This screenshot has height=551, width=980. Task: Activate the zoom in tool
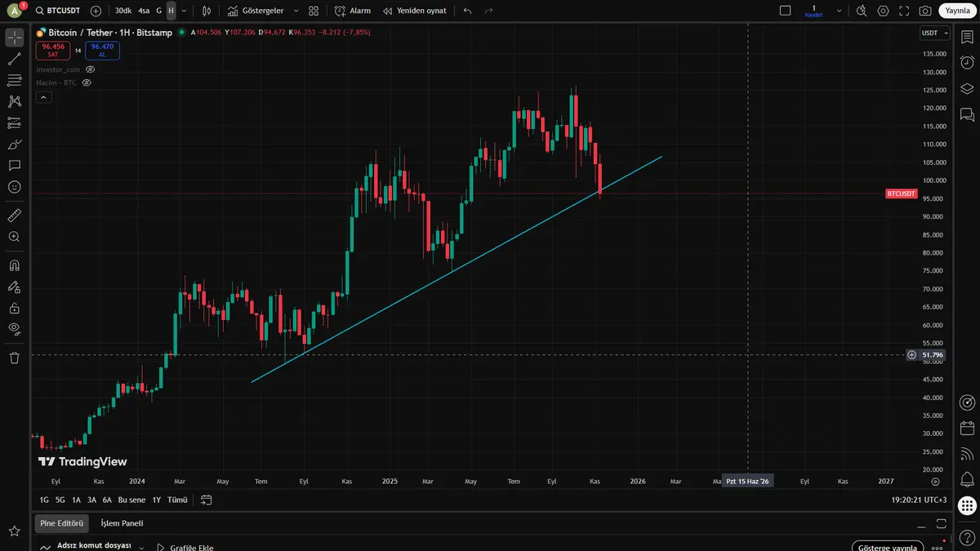click(x=14, y=237)
